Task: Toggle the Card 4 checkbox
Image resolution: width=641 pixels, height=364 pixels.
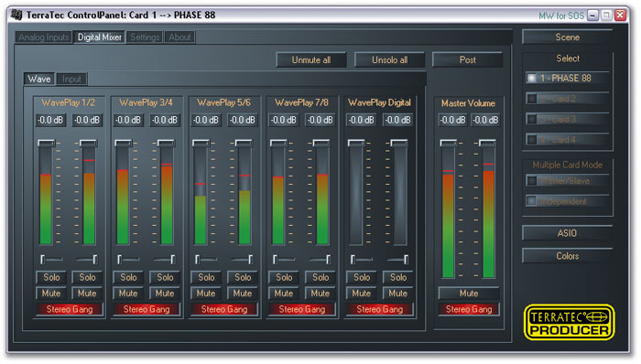Action: point(531,140)
